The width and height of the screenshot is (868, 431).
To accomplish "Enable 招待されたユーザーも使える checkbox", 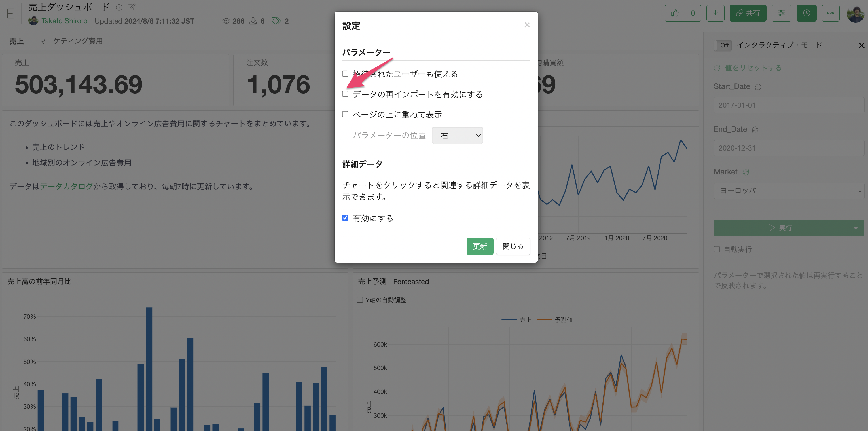I will pyautogui.click(x=345, y=73).
